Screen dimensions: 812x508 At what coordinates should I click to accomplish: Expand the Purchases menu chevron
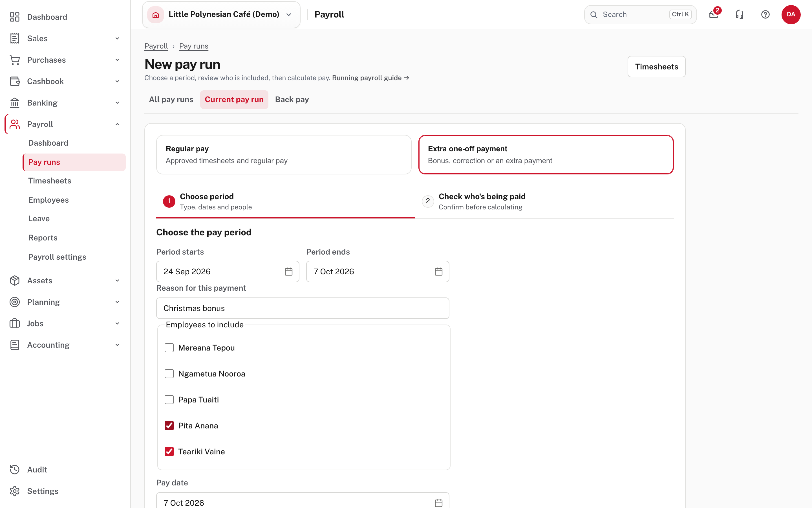(x=117, y=60)
